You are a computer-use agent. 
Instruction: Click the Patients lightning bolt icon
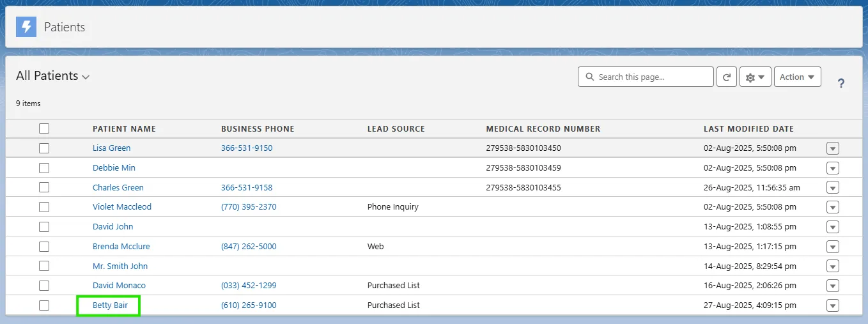(x=26, y=27)
